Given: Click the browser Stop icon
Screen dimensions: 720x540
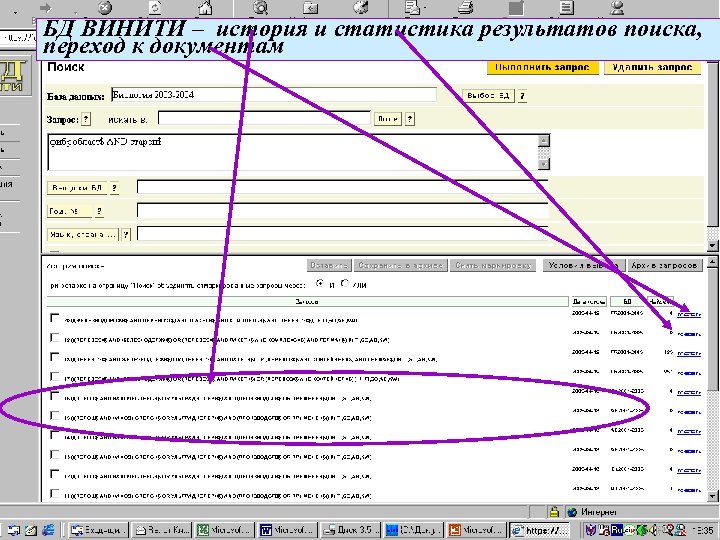Looking at the screenshot, I should pos(105,7).
